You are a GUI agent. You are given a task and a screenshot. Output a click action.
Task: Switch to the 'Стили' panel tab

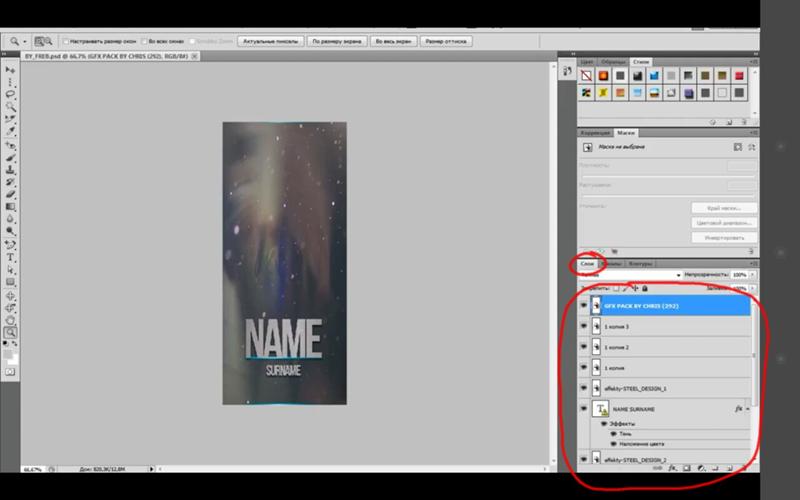click(641, 62)
